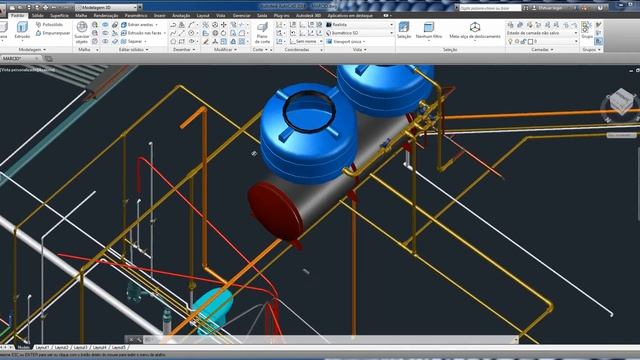Open the Malha ribbon tab
The image size is (640, 360).
click(81, 16)
